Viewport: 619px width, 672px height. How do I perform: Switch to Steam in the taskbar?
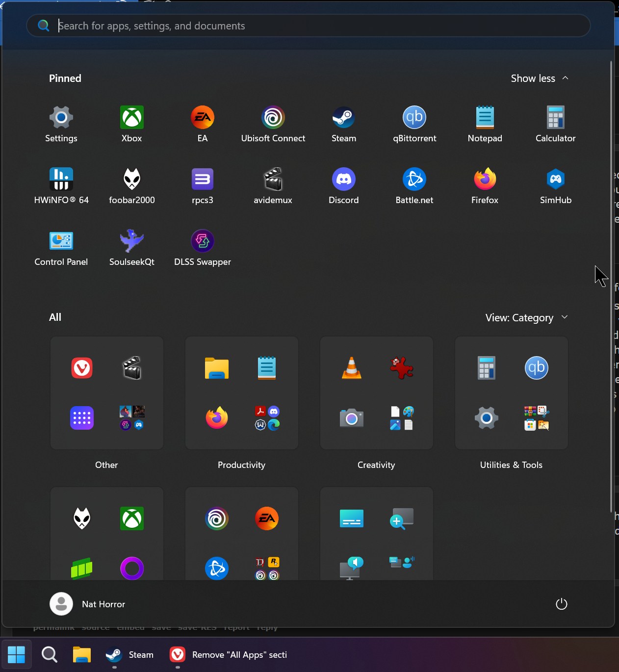(130, 655)
